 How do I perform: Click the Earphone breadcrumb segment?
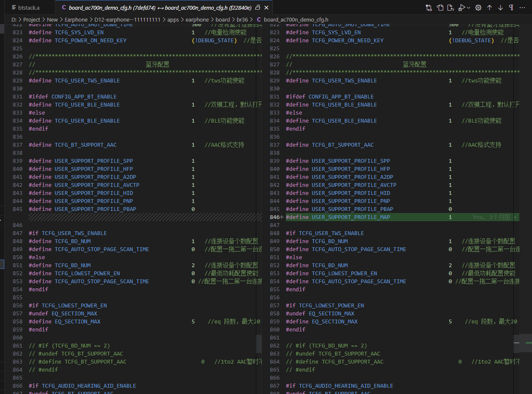pos(76,19)
